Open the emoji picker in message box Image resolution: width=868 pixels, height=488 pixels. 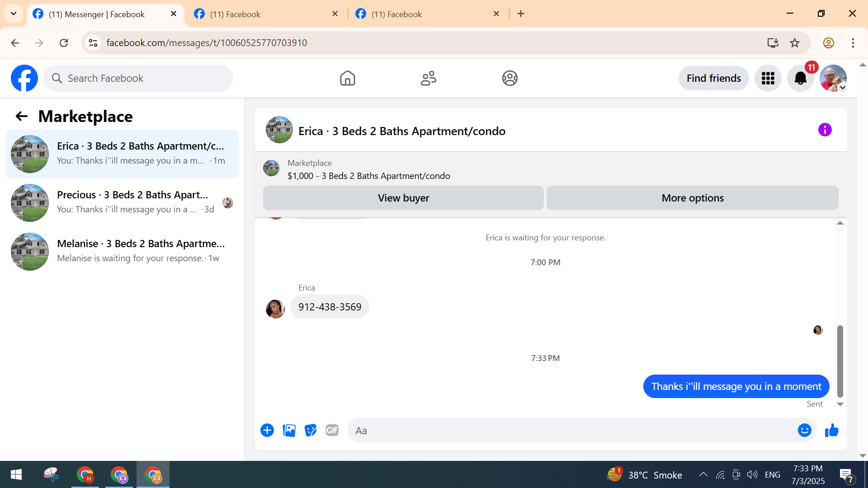804,430
